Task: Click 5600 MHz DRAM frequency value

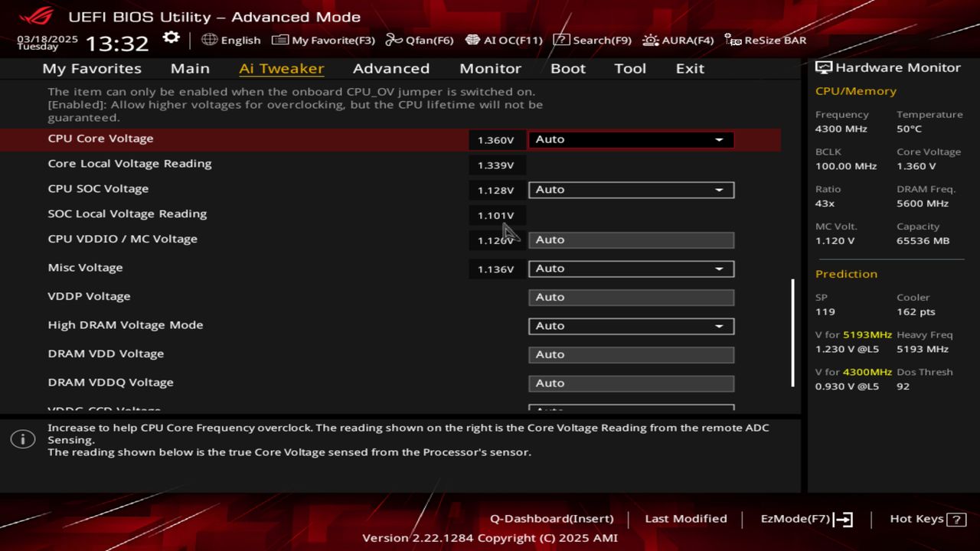Action: (923, 204)
